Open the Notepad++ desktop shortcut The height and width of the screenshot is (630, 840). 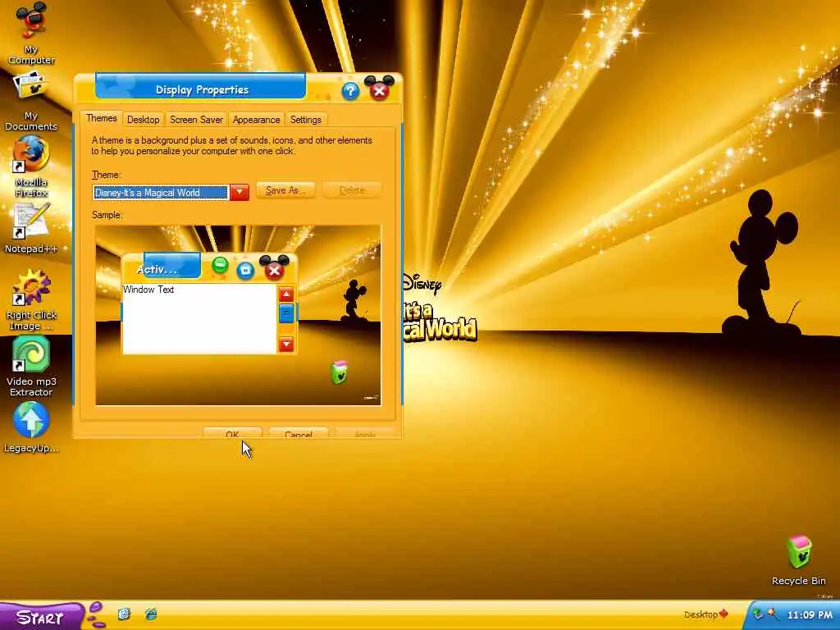tap(31, 228)
